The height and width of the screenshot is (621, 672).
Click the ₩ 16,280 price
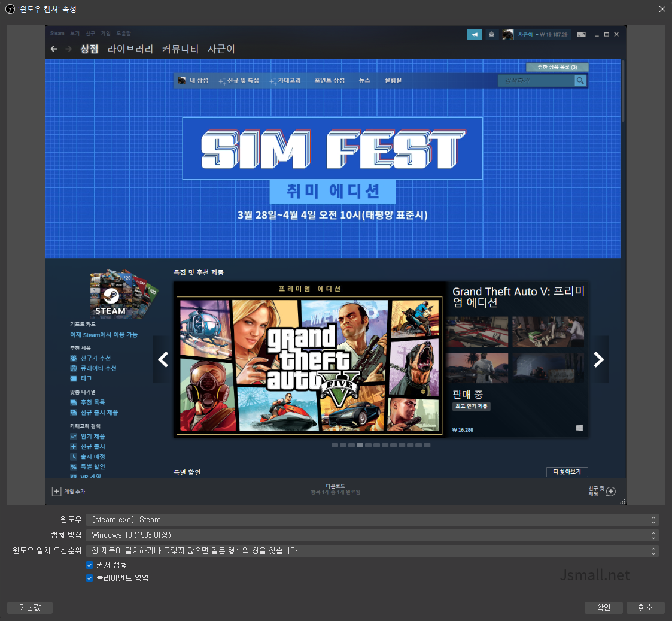(x=463, y=430)
